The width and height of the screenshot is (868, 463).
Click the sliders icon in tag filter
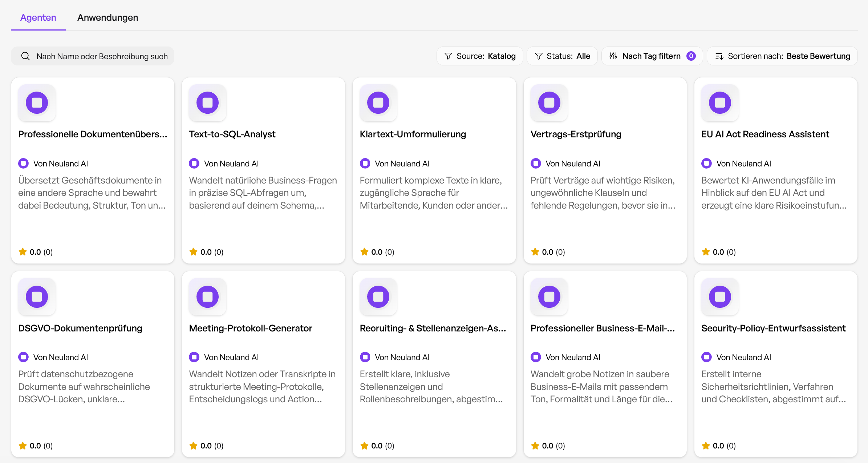click(613, 56)
